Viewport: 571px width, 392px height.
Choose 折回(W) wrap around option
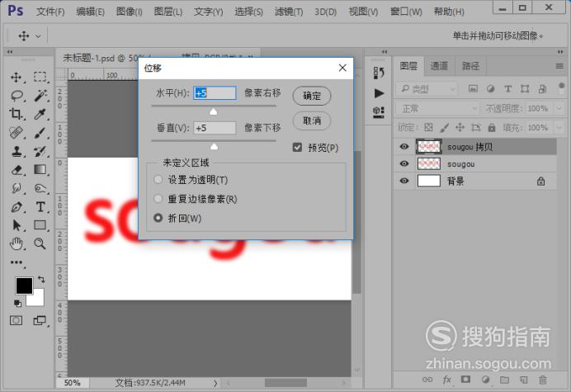click(x=158, y=218)
